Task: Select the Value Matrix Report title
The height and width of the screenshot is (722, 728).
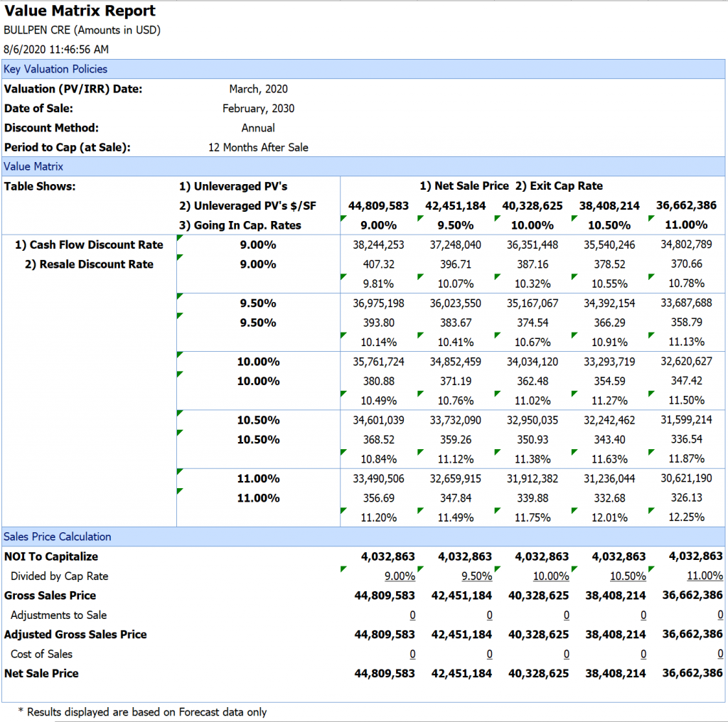Action: coord(80,10)
